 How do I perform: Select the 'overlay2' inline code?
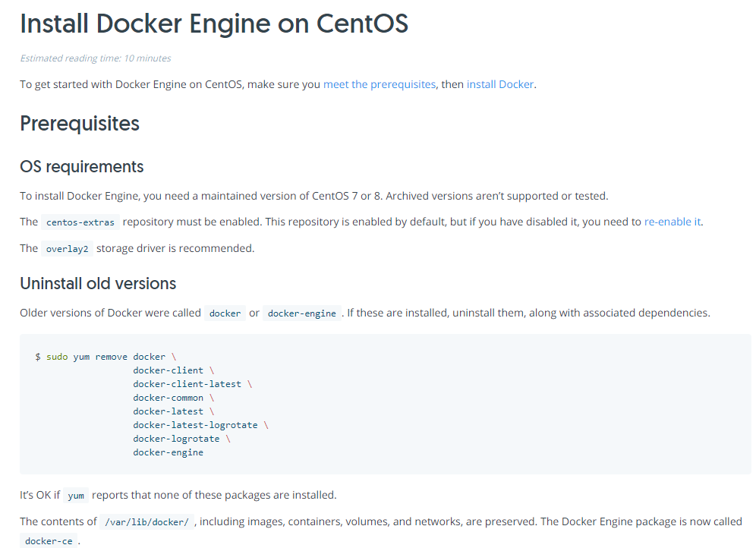coord(67,249)
